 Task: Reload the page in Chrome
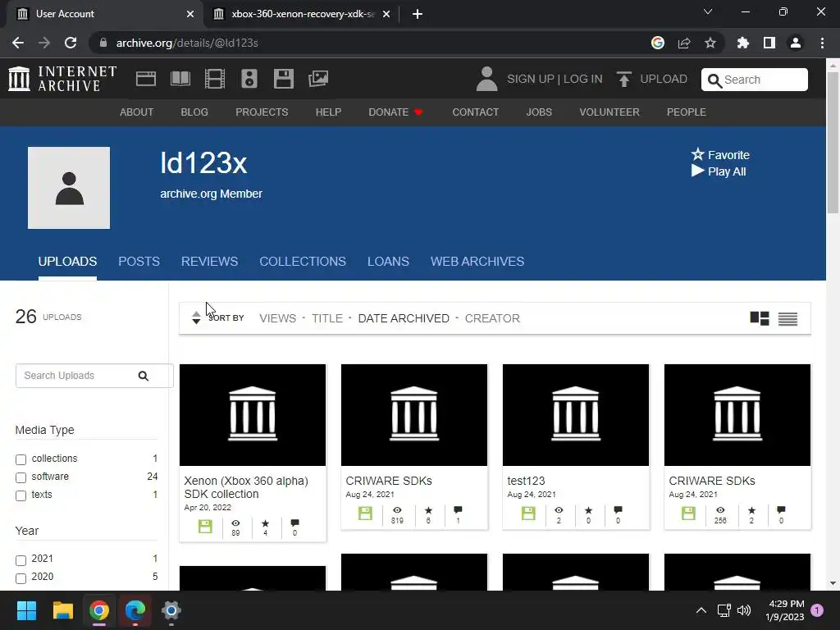click(x=71, y=43)
